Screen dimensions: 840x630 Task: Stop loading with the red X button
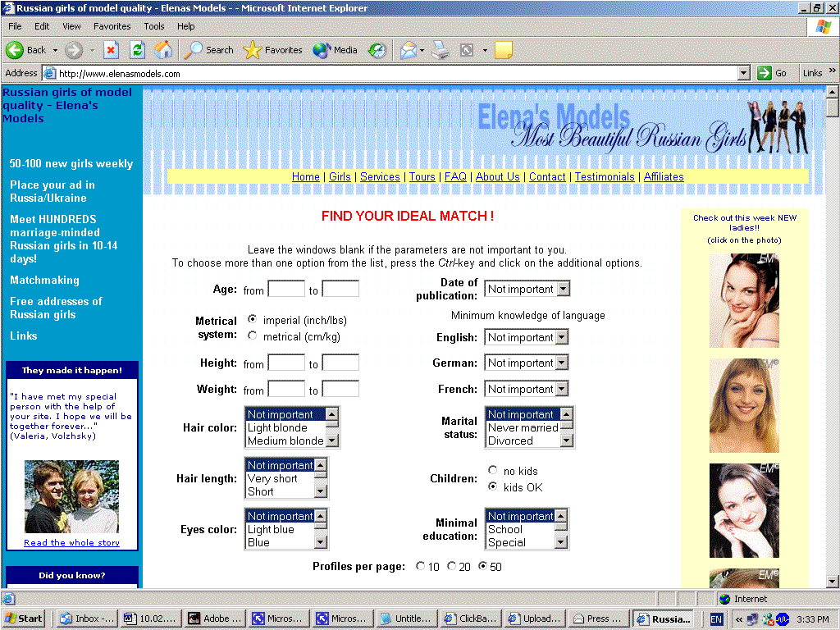pyautogui.click(x=111, y=50)
